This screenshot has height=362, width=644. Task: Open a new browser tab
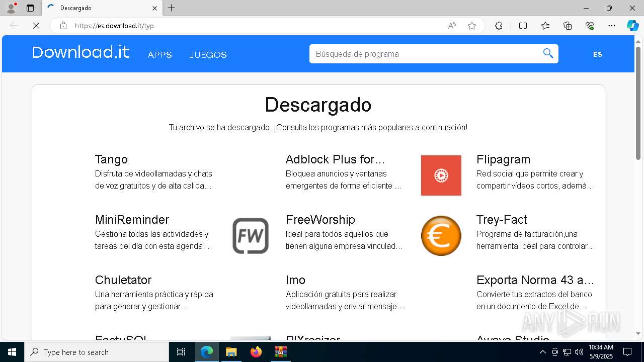(171, 8)
